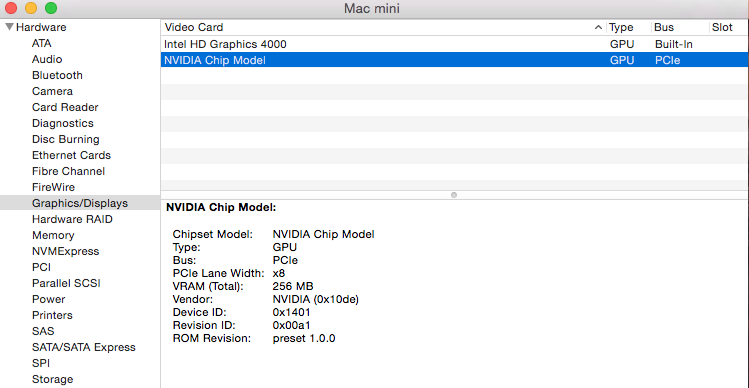Screen dimensions: 749x388
Task: Select Power in the sidebar
Action: tap(48, 299)
